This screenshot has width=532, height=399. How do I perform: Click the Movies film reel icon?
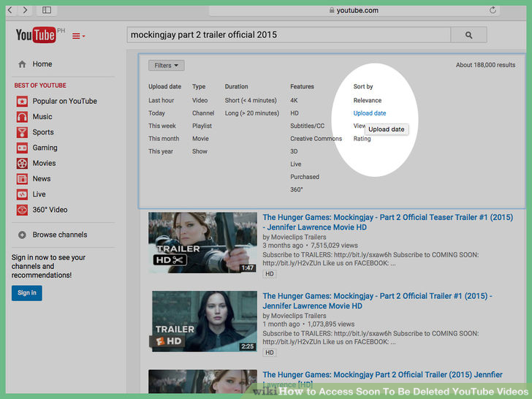pyautogui.click(x=22, y=163)
